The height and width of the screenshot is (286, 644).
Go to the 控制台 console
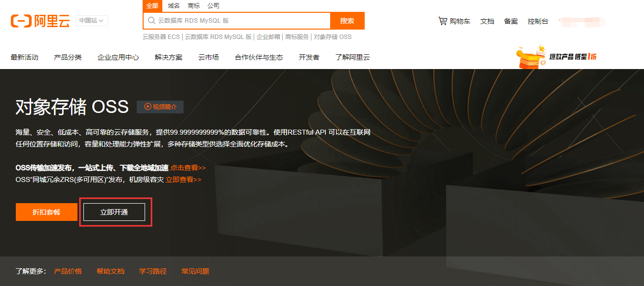click(x=538, y=21)
